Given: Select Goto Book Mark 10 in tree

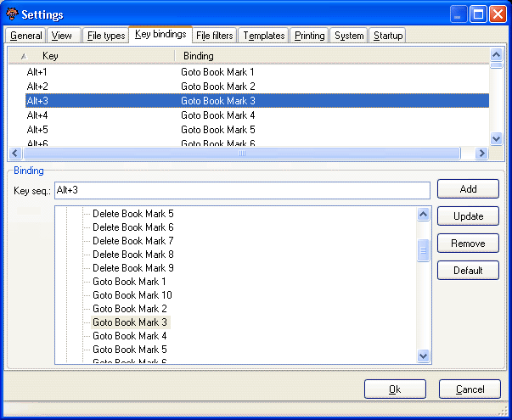Looking at the screenshot, I should tap(132, 295).
